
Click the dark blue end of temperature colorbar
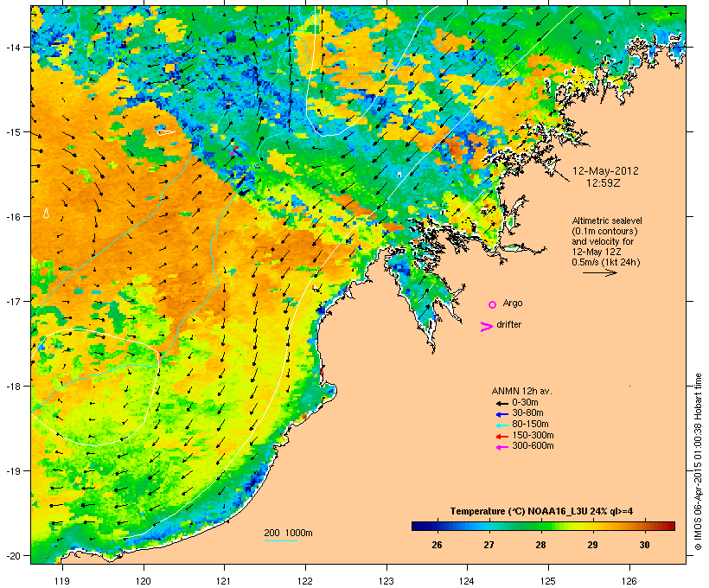pos(418,526)
